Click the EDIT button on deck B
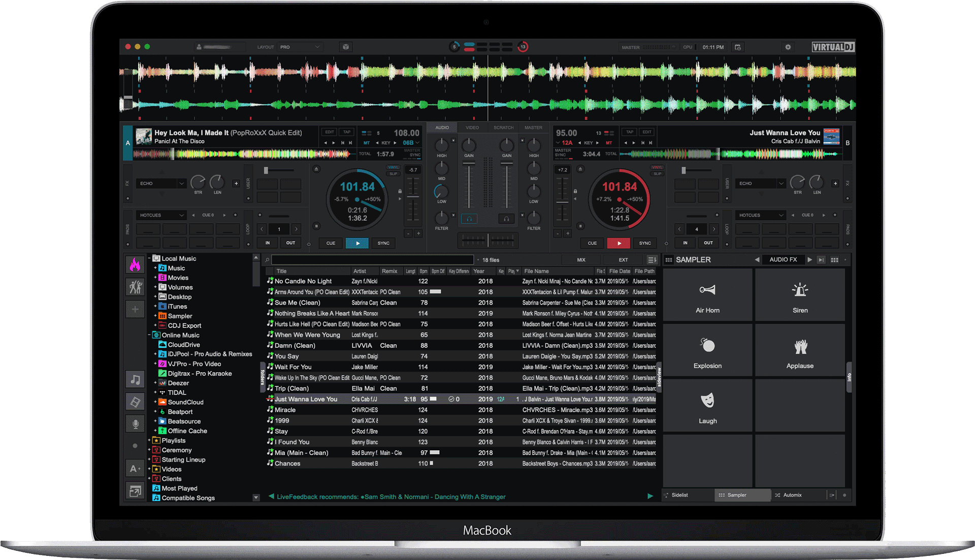Screen dimensions: 975x560 (x=646, y=132)
